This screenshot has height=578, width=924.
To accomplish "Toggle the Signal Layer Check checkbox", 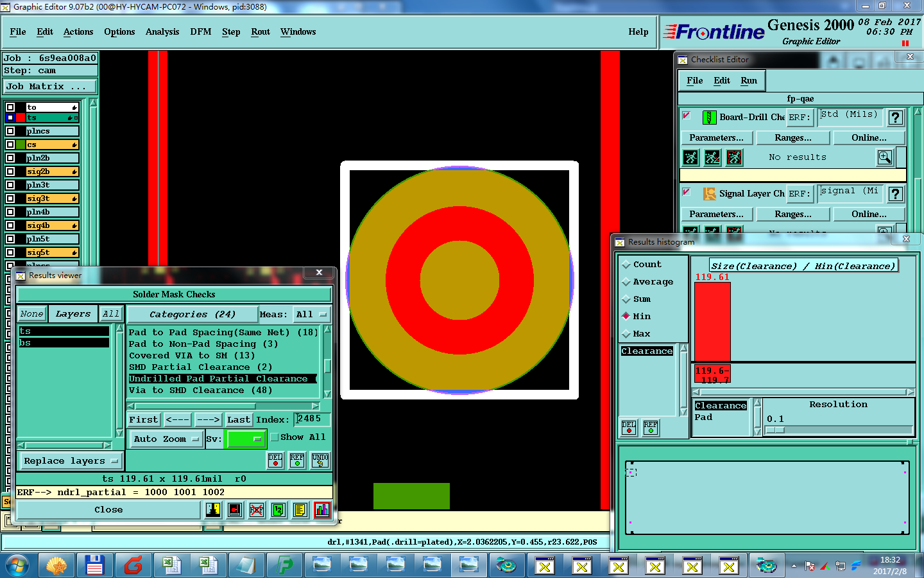I will (687, 192).
